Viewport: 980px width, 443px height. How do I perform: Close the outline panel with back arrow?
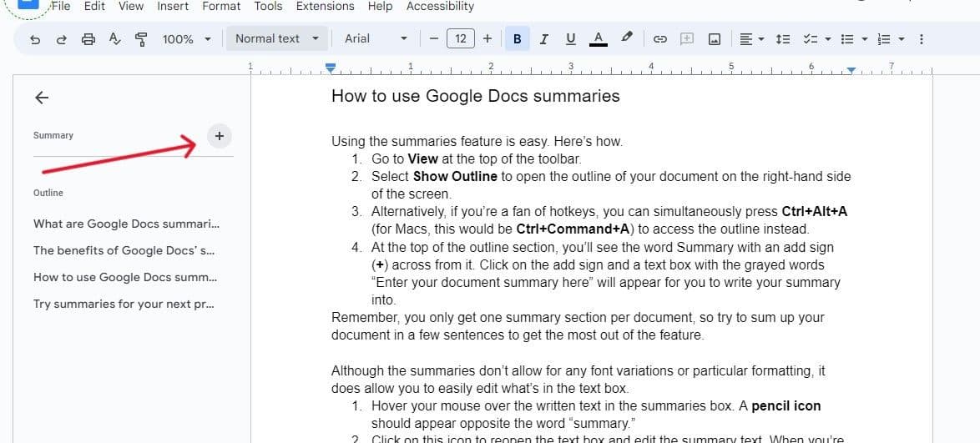click(x=41, y=98)
